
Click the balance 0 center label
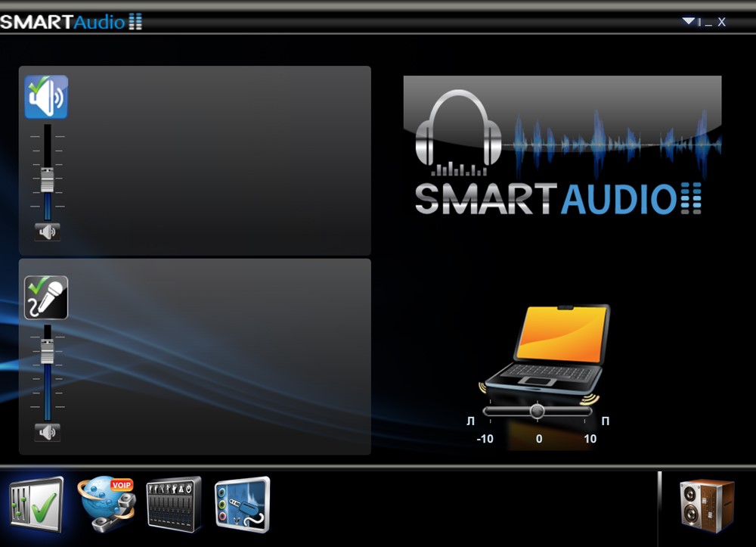click(x=539, y=439)
